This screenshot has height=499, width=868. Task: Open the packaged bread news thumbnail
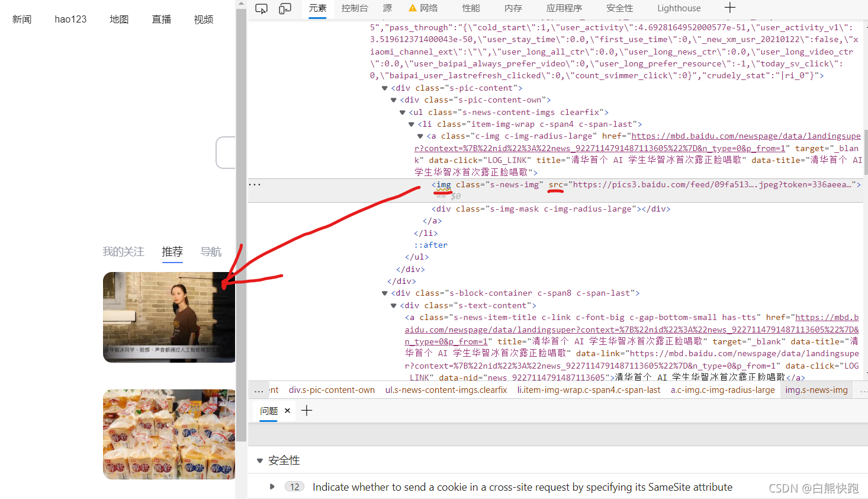(x=169, y=434)
